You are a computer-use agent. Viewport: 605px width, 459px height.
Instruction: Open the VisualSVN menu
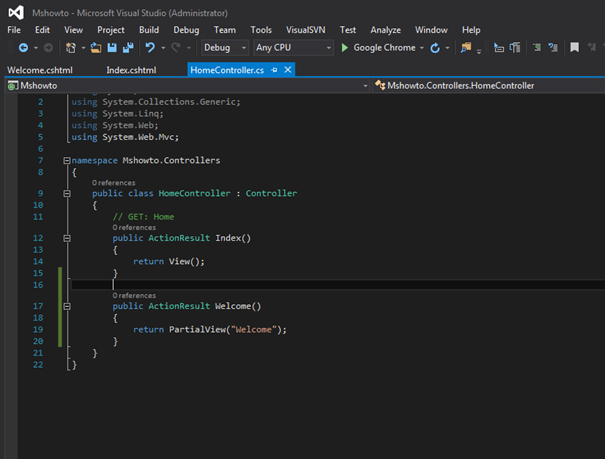pos(304,30)
